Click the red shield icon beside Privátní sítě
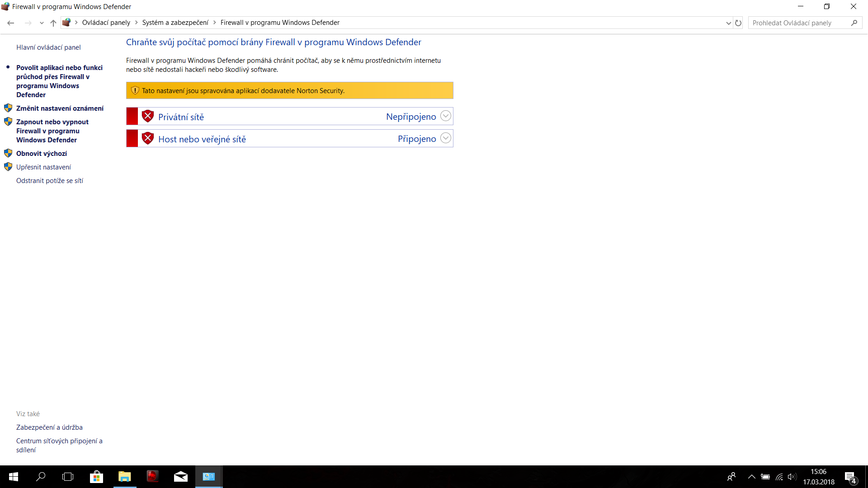The height and width of the screenshot is (488, 868). click(148, 117)
